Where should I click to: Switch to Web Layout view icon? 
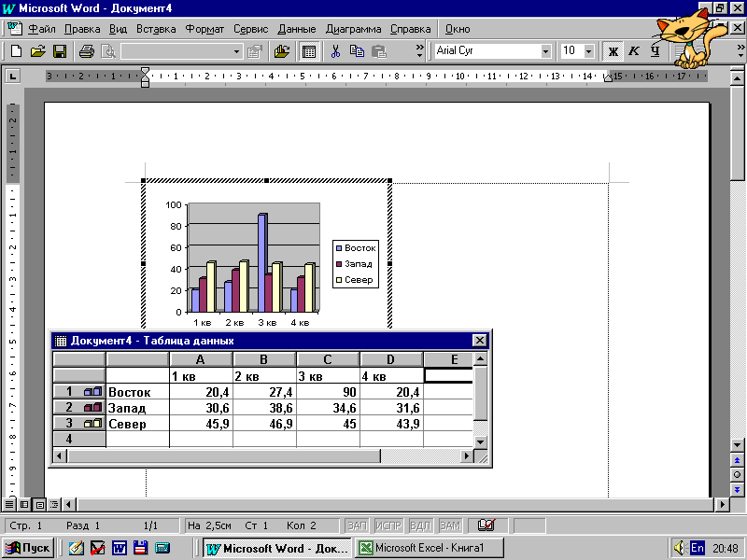[x=24, y=504]
